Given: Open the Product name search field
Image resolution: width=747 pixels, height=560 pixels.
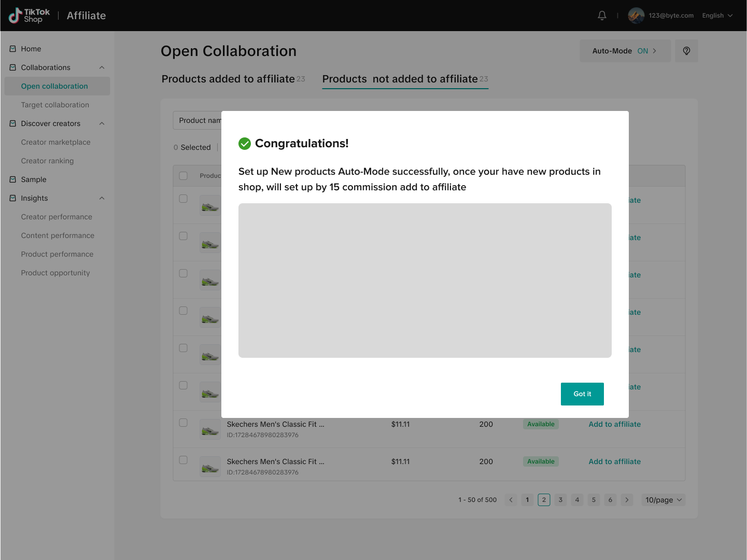Looking at the screenshot, I should (x=198, y=120).
